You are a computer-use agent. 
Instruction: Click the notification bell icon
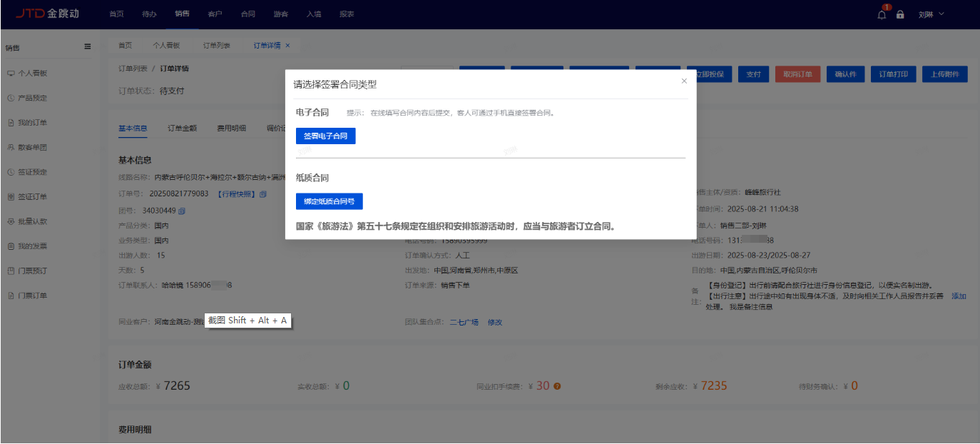pyautogui.click(x=882, y=15)
